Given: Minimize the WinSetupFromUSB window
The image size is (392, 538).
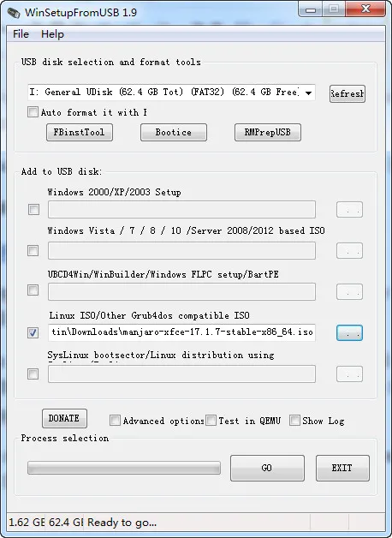Looking at the screenshot, I should [311, 9].
